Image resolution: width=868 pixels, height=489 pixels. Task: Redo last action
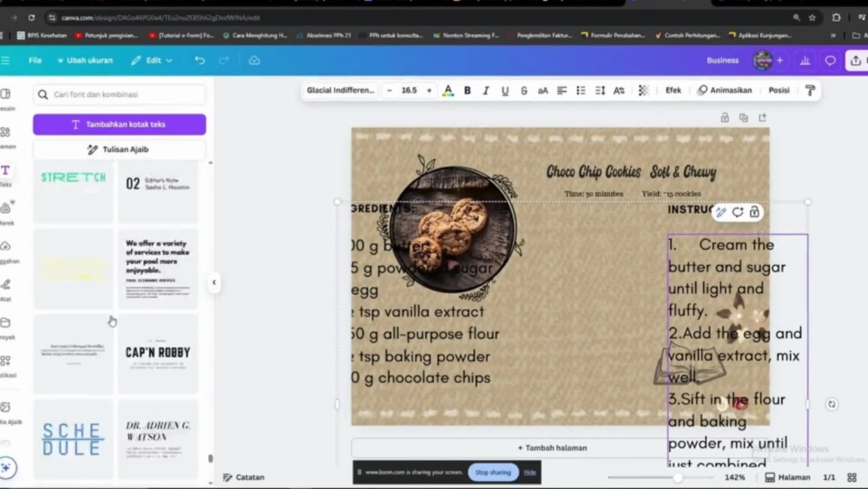(x=224, y=60)
